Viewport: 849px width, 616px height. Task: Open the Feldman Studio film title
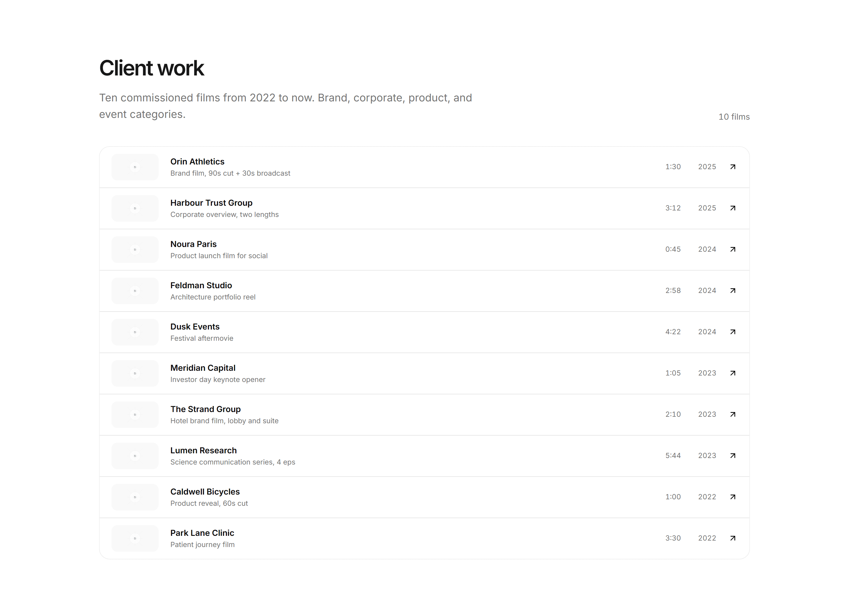pos(201,286)
